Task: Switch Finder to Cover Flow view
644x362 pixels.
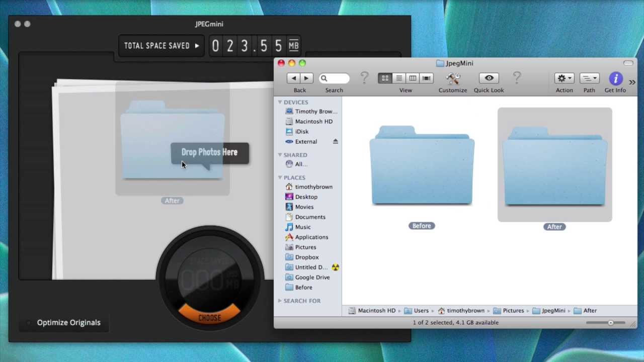Action: (x=427, y=78)
